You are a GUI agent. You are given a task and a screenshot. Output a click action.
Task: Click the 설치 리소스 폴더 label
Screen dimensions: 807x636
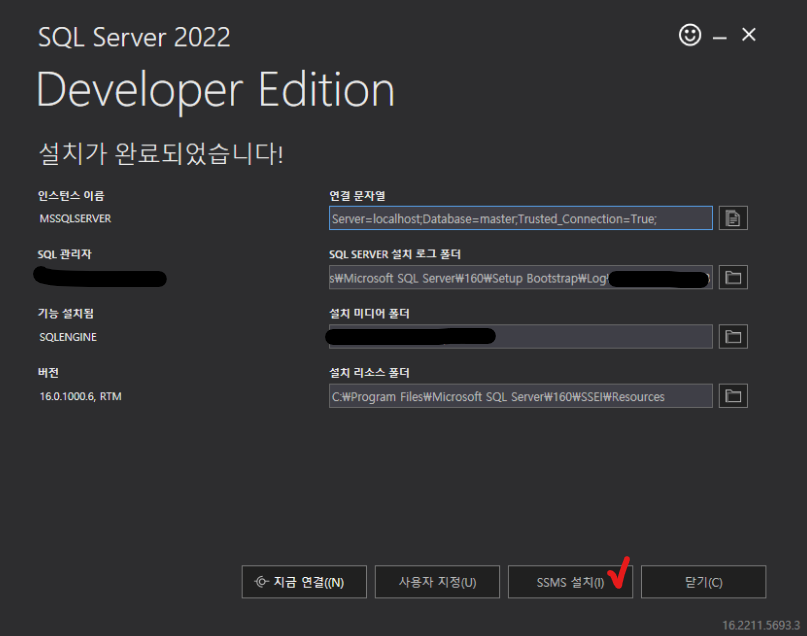pyautogui.click(x=369, y=373)
